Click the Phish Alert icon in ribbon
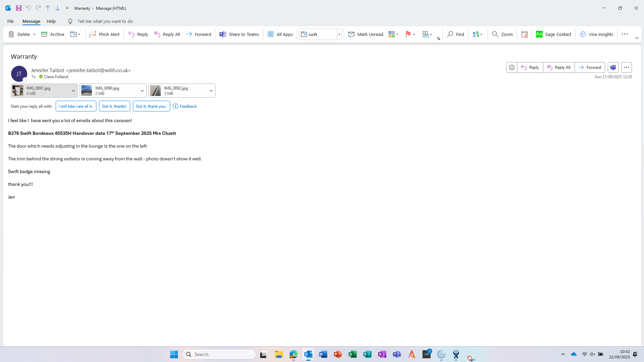Viewport: 644px width, 362px height. click(93, 34)
